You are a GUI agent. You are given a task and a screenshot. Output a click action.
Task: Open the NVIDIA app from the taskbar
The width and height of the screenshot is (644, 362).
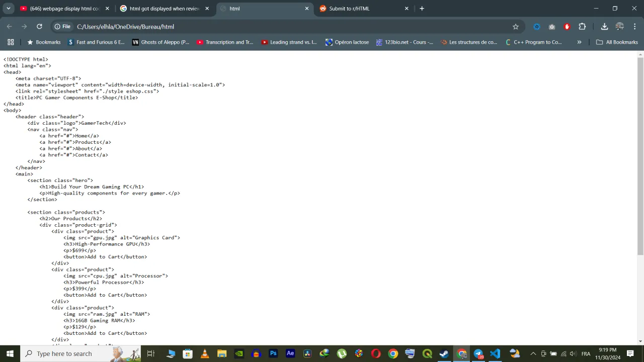tap(239, 353)
